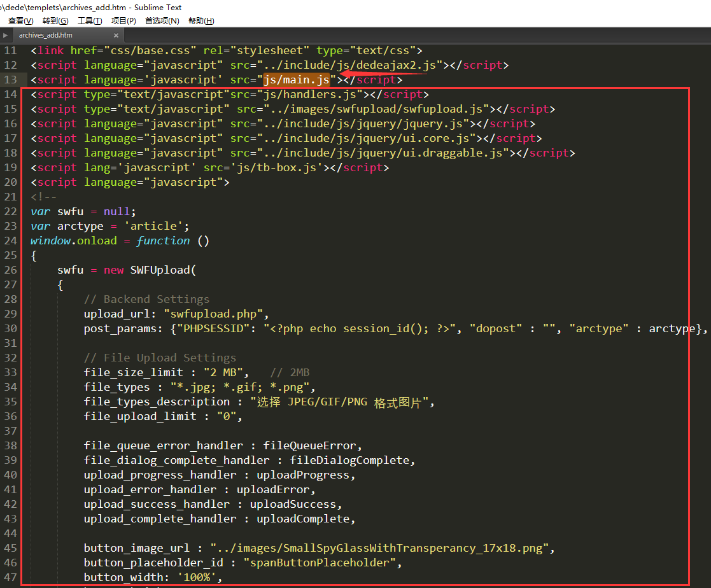Click line number 24 in the gutter
711x588 pixels.
[10, 241]
